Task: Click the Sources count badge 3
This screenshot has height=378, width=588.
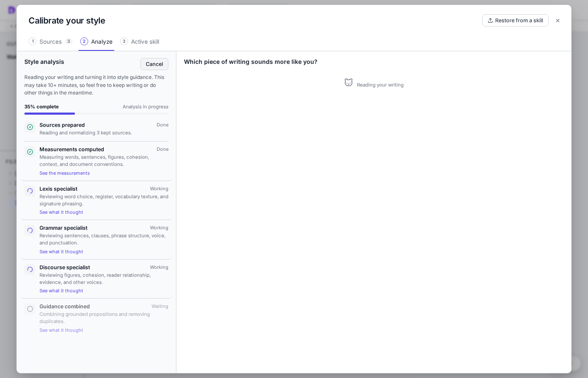Action: click(68, 41)
